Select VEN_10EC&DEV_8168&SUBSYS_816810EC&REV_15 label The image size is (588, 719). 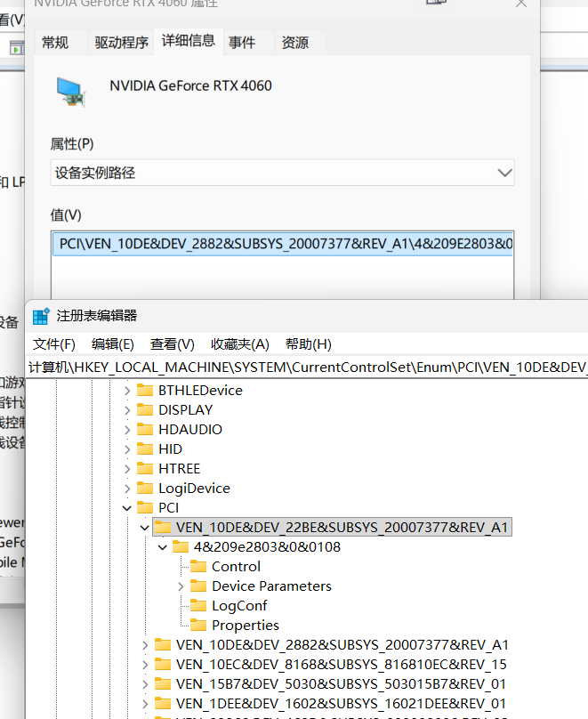coord(342,665)
